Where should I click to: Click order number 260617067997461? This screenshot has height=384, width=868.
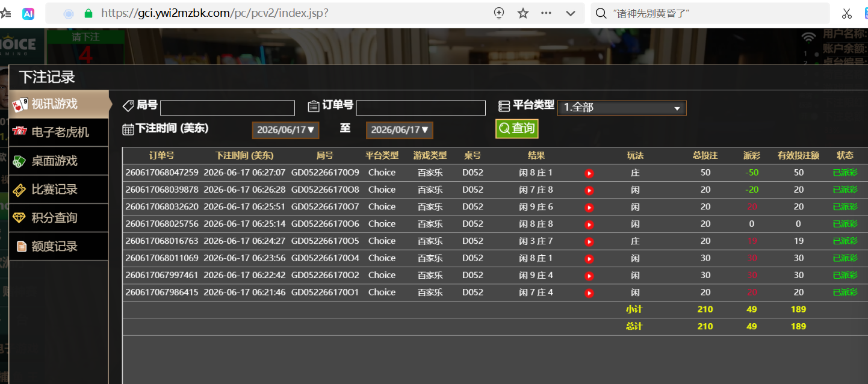click(x=162, y=275)
